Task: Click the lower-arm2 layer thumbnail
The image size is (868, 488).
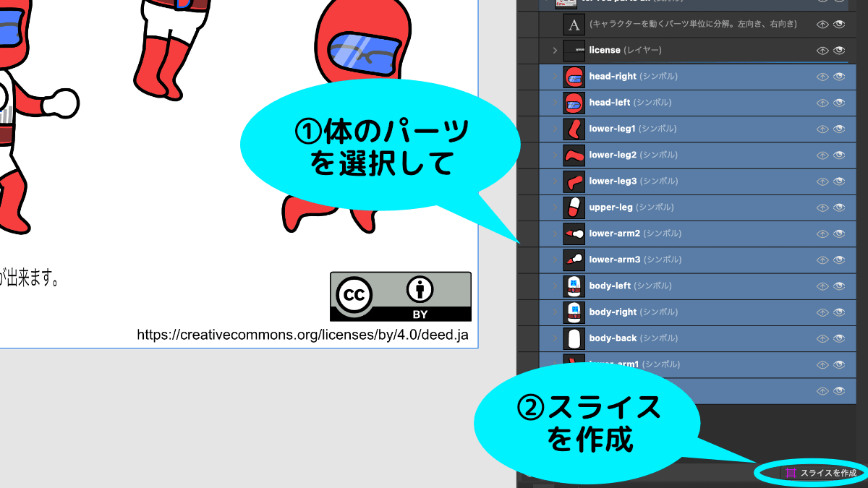Action: point(574,234)
